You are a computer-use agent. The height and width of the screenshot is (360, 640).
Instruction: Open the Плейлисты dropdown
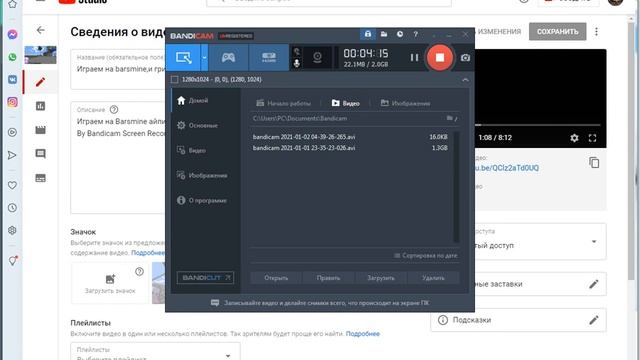[155, 351]
